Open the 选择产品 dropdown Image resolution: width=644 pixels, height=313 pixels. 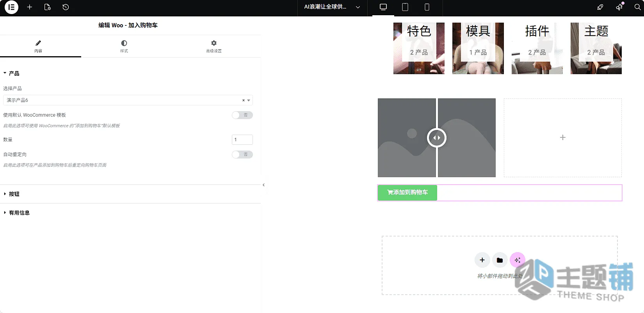(x=128, y=100)
